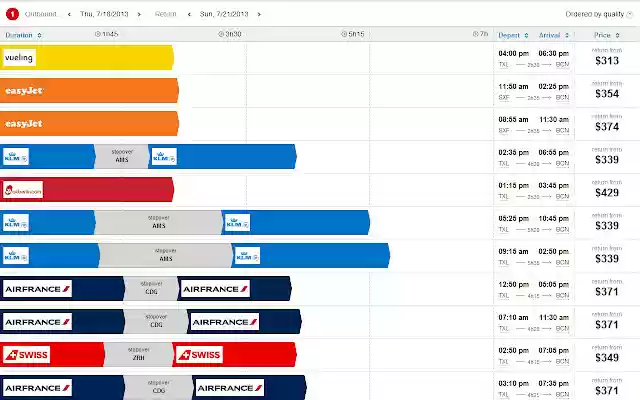Click the 1h45 duration scale marker
The height and width of the screenshot is (400, 640).
point(106,34)
